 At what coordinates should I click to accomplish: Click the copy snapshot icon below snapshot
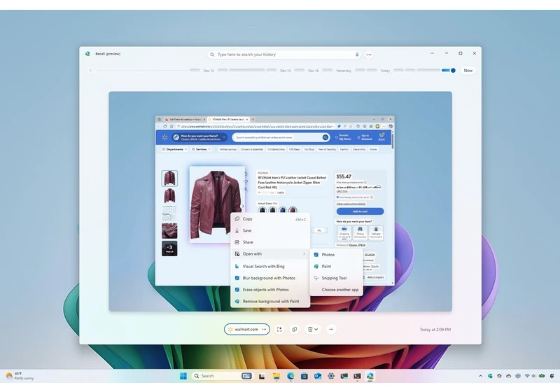(294, 329)
